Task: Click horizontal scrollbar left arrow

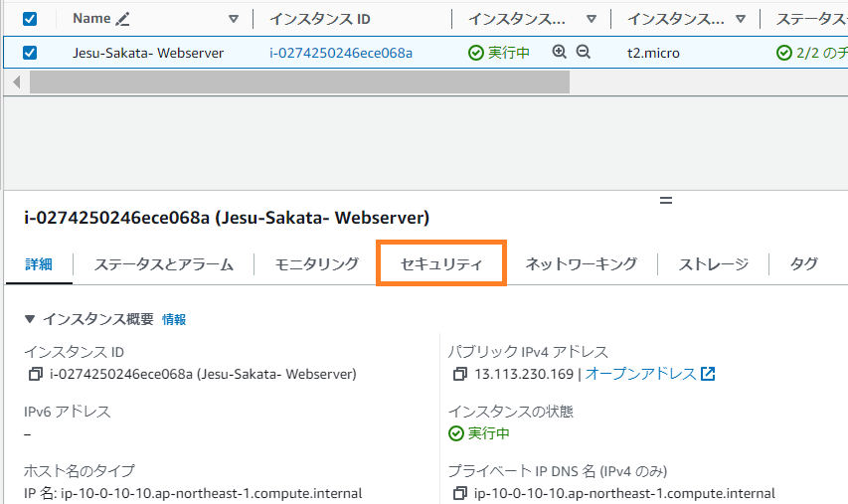Action: point(17,83)
